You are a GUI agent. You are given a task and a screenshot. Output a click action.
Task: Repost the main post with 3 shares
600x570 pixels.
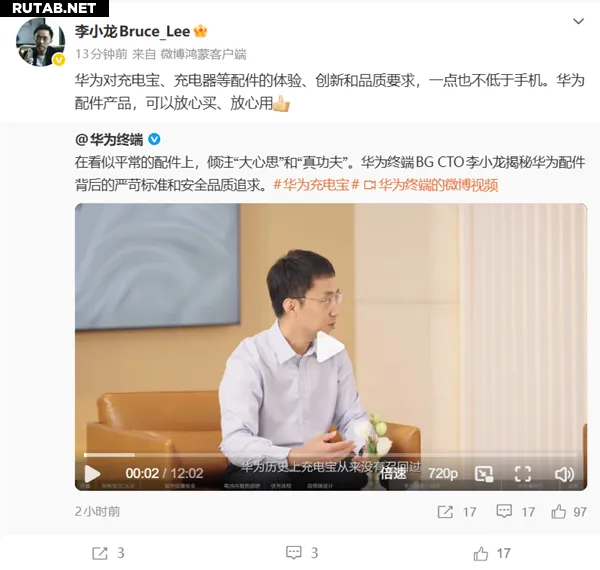coord(108,553)
